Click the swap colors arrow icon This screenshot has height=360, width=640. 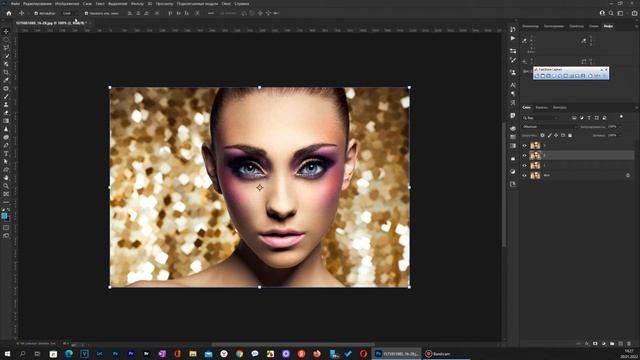tap(9, 210)
